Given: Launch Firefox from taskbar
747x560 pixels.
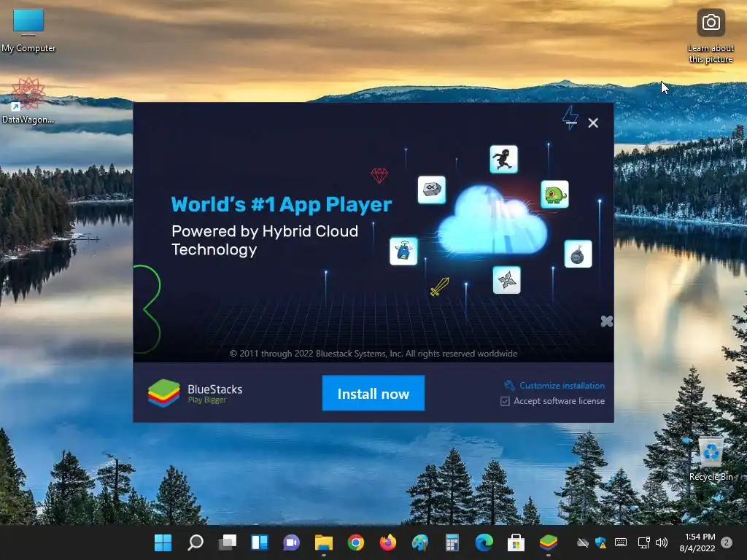Looking at the screenshot, I should [x=388, y=542].
